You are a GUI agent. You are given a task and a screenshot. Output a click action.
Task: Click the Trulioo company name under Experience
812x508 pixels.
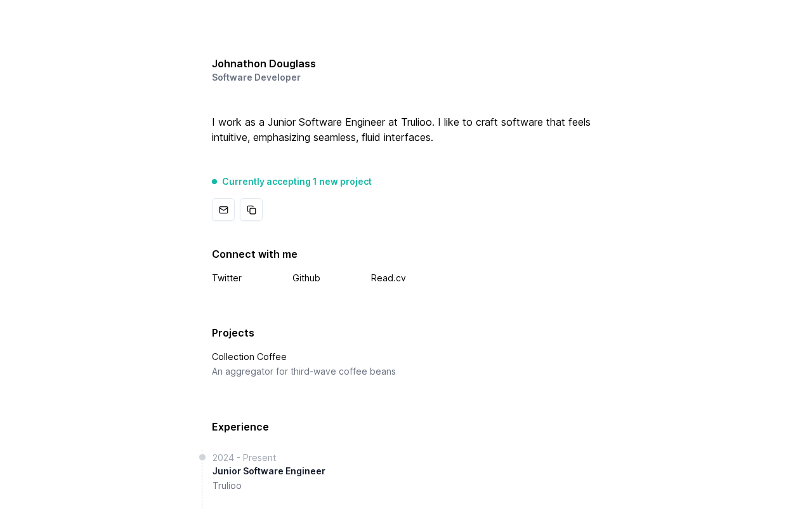click(227, 486)
